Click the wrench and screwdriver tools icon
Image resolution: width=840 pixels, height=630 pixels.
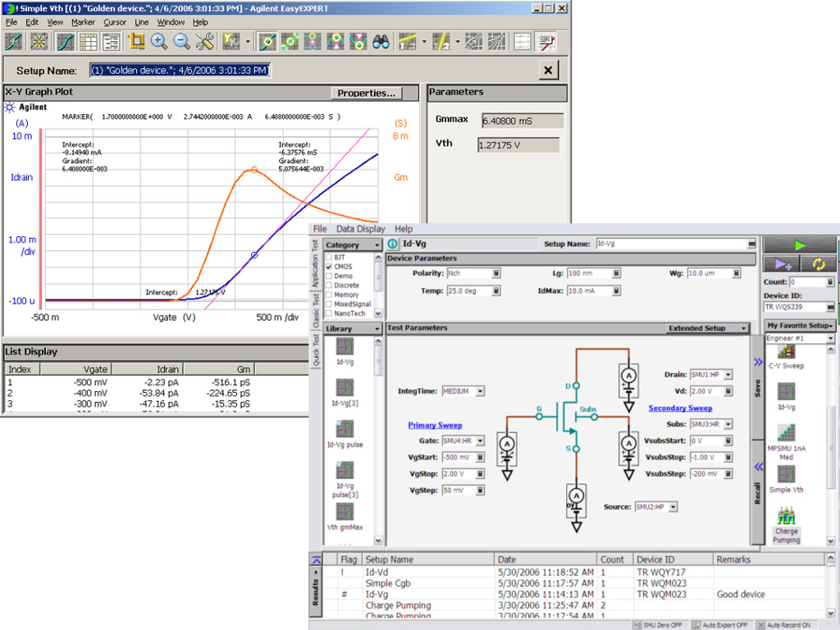(x=205, y=41)
